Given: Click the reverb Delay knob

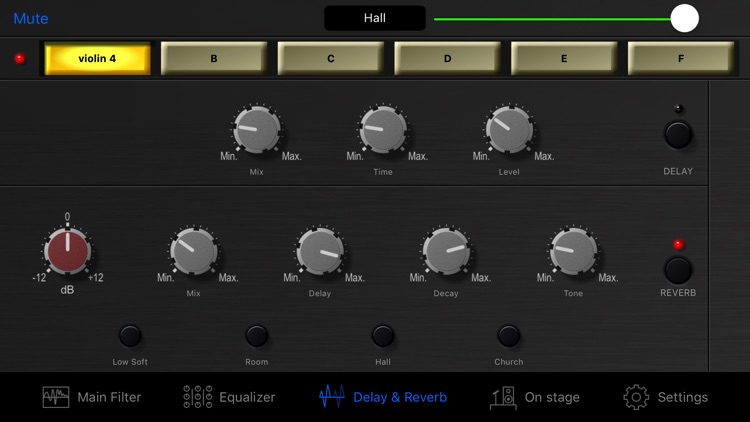Looking at the screenshot, I should point(320,251).
